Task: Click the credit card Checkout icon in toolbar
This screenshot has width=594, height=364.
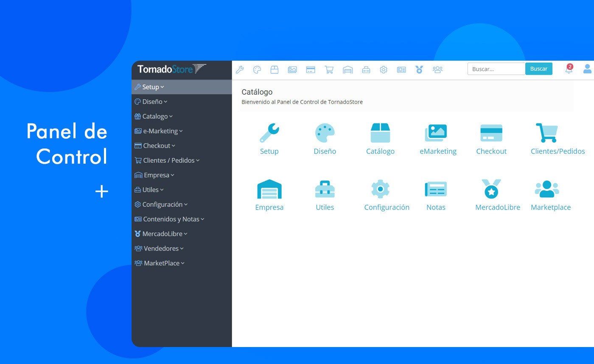Action: coord(311,70)
